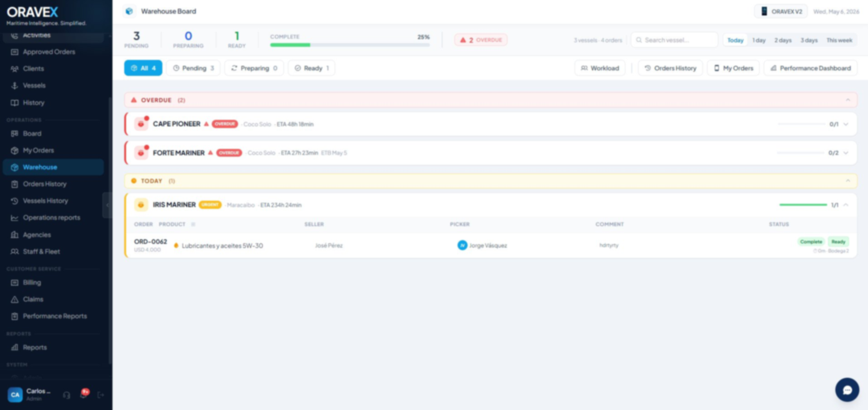This screenshot has height=410, width=868.
Task: Select the This week time range
Action: pyautogui.click(x=839, y=40)
